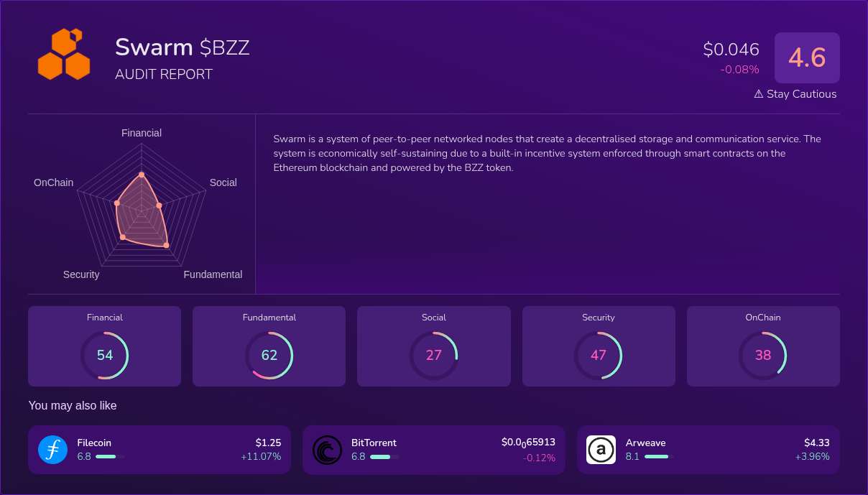
Task: Select the OnChain score card
Action: (x=763, y=346)
